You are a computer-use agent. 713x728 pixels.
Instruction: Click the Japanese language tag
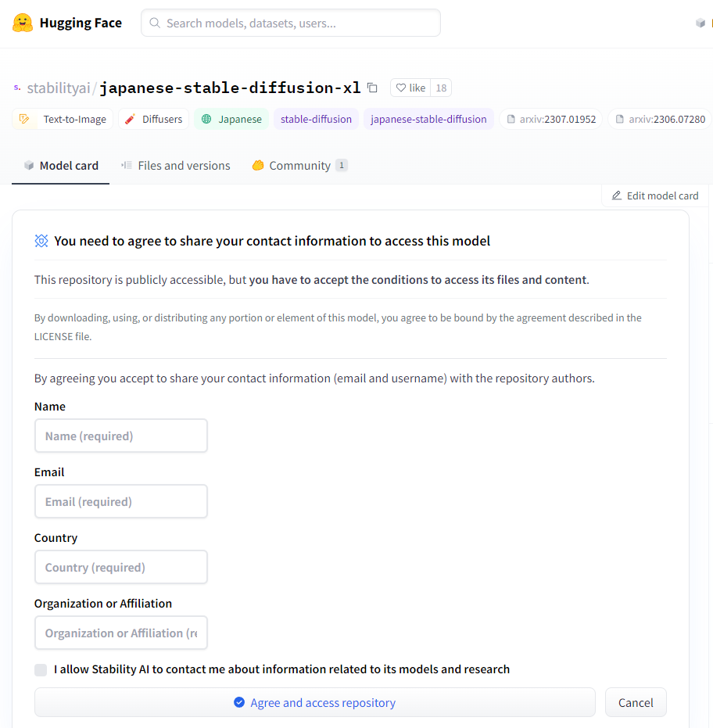[231, 119]
